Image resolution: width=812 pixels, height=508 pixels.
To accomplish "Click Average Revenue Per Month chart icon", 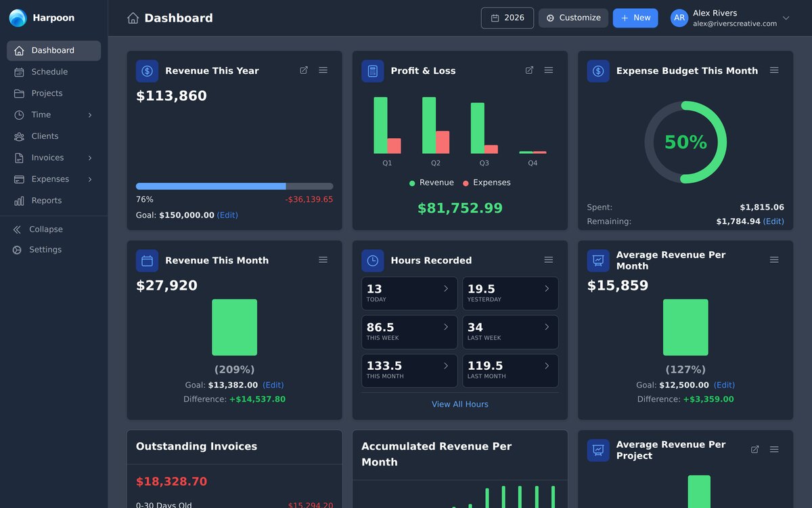I will (598, 261).
